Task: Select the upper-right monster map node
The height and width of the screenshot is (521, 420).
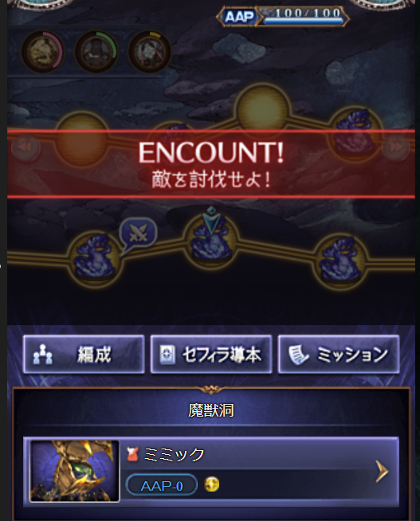Action: click(354, 133)
